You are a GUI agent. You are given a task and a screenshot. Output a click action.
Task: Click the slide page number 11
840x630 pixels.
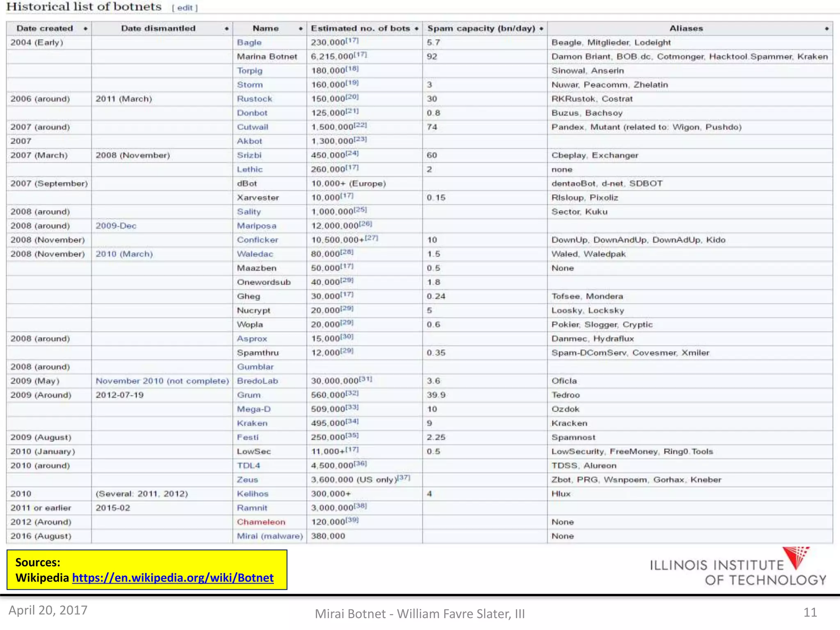point(810,612)
